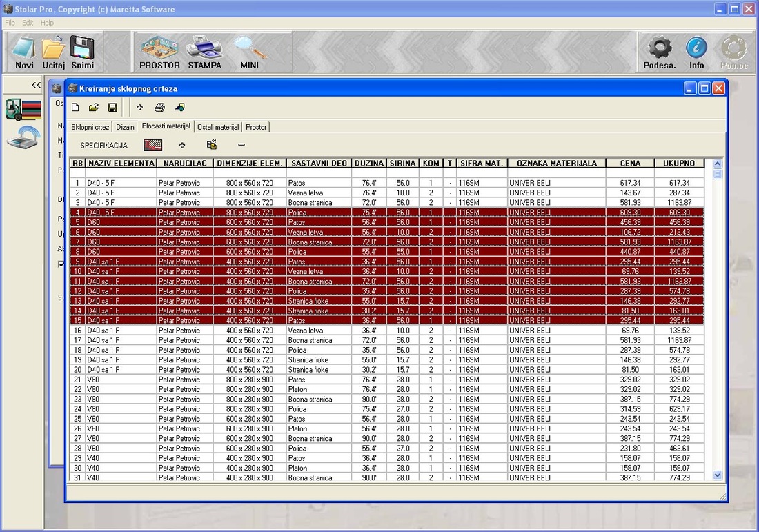This screenshot has width=759, height=532.
Task: Click the CENA column header
Action: coord(630,164)
